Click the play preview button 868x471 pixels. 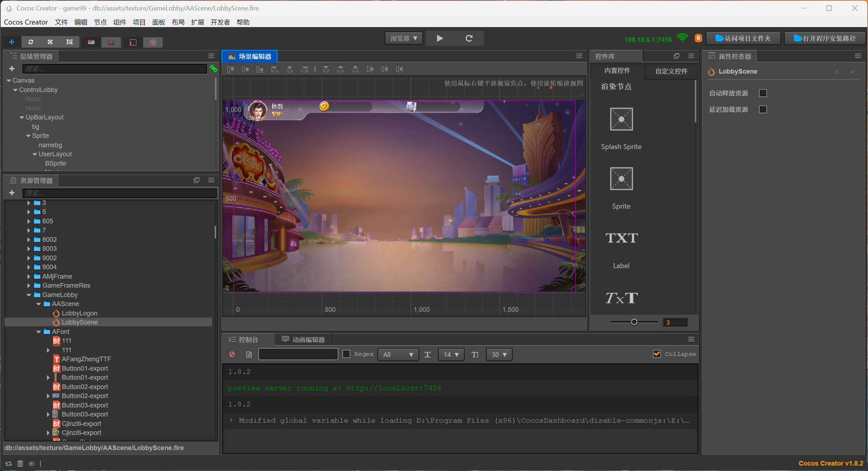[439, 38]
